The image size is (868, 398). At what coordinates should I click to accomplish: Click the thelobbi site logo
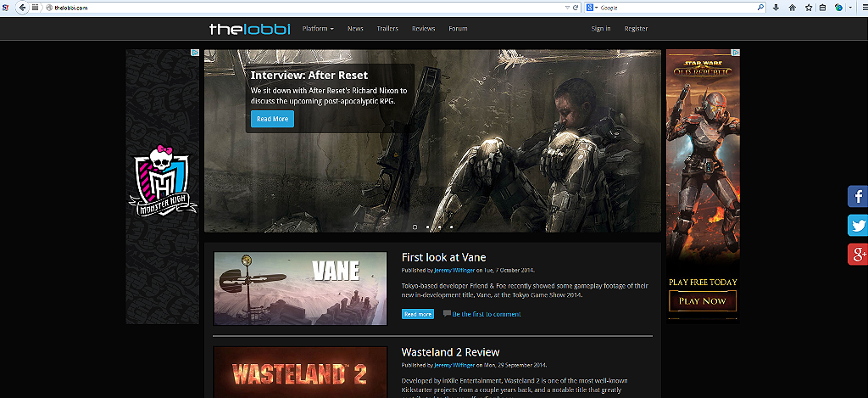[x=250, y=29]
